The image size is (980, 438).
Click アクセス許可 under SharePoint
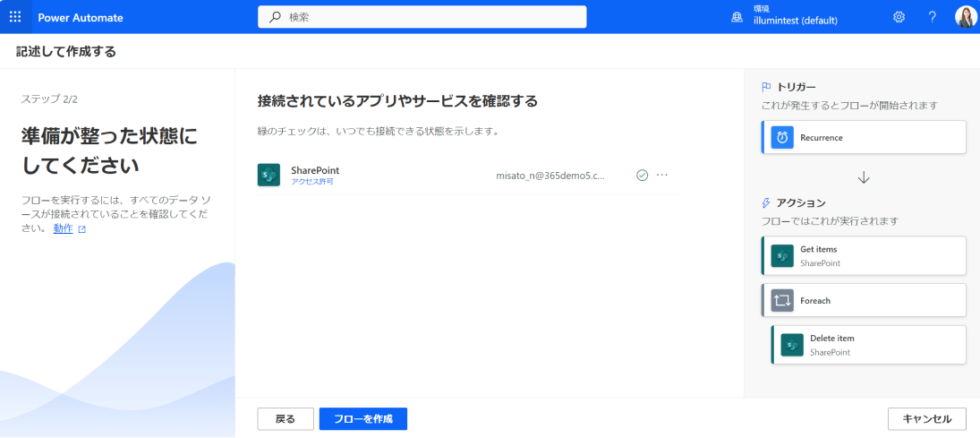point(311,182)
